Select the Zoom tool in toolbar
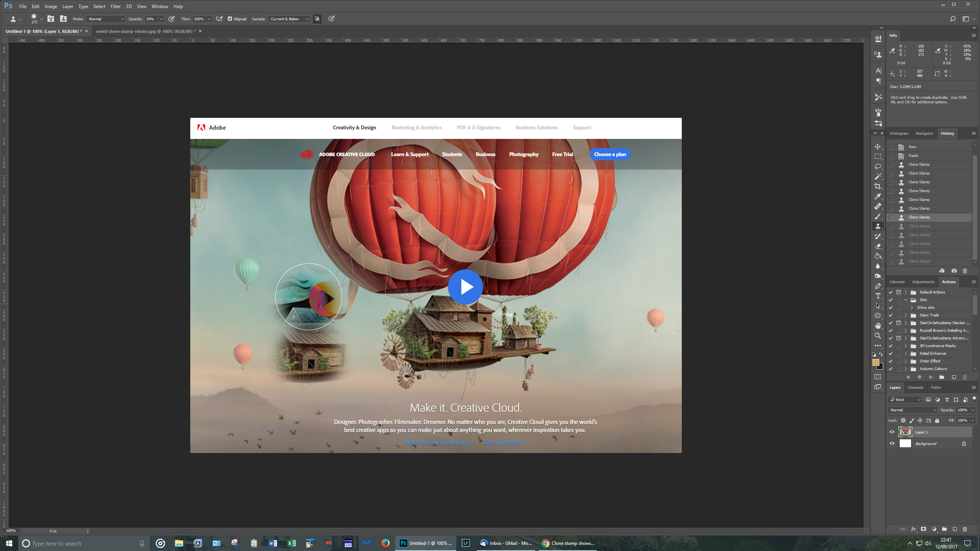 [x=878, y=336]
